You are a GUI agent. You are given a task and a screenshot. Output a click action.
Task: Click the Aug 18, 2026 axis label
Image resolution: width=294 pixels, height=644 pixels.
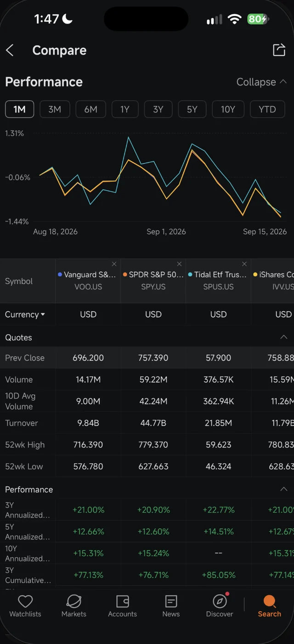click(55, 232)
